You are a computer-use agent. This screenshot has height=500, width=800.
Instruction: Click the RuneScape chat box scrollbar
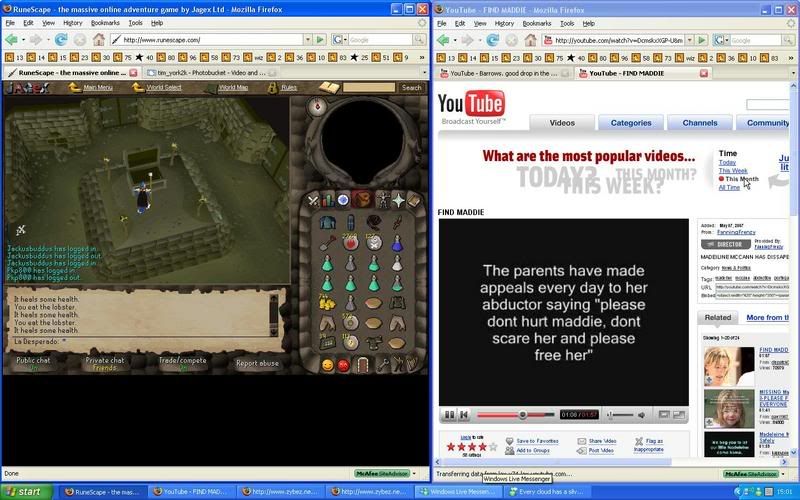point(274,315)
